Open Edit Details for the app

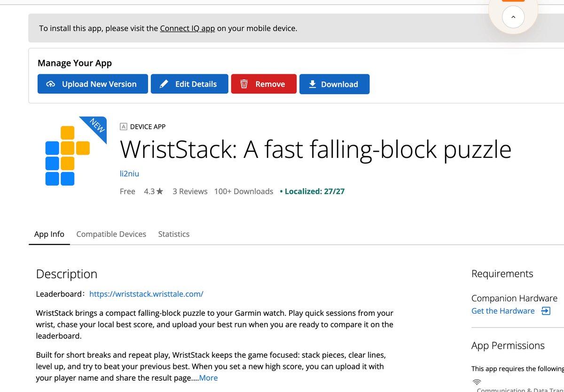coord(189,84)
